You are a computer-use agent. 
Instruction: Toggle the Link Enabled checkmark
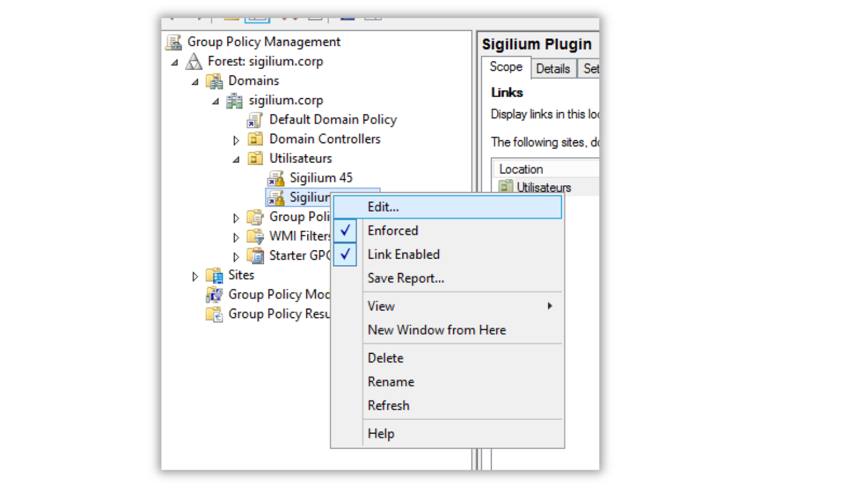click(x=345, y=254)
